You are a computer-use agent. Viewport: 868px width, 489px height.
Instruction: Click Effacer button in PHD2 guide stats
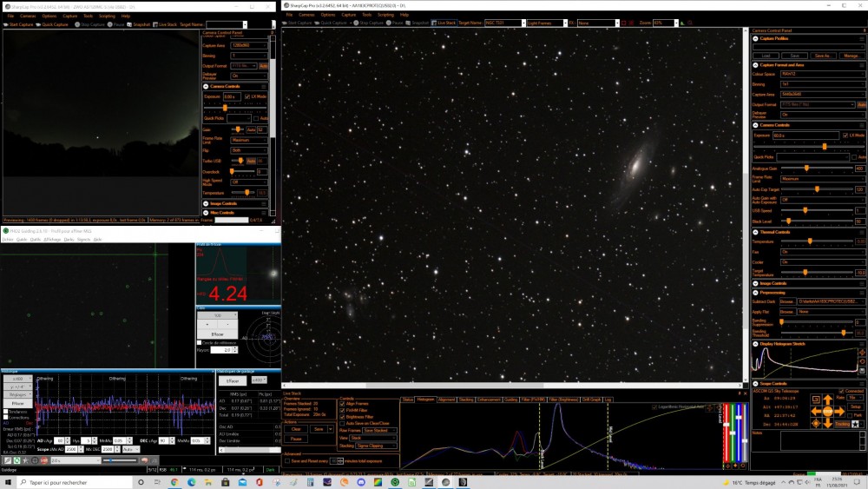pos(233,381)
